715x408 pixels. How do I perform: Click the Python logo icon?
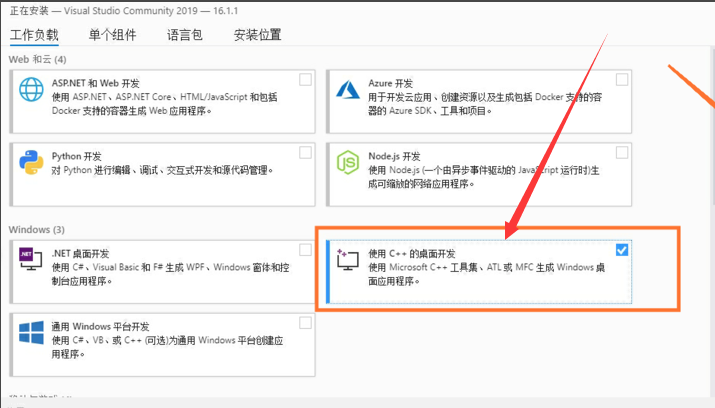31,162
